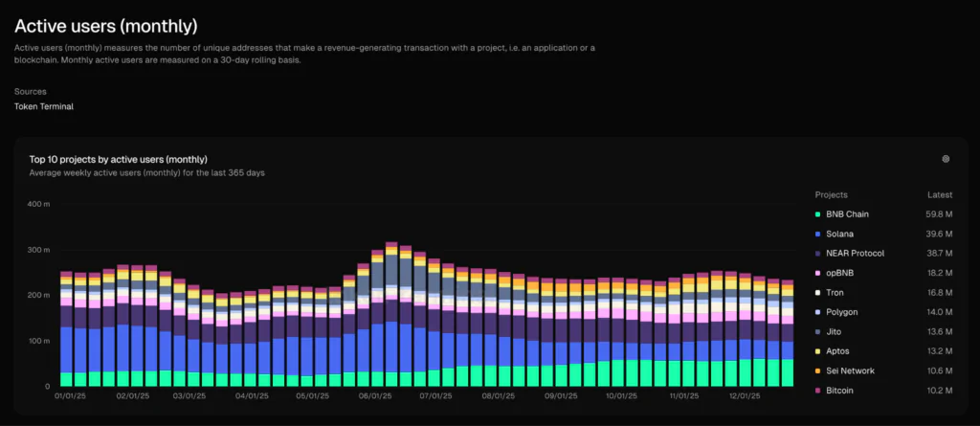Viewport: 980px width, 426px height.
Task: Click the white Tron legend marker
Action: [818, 293]
